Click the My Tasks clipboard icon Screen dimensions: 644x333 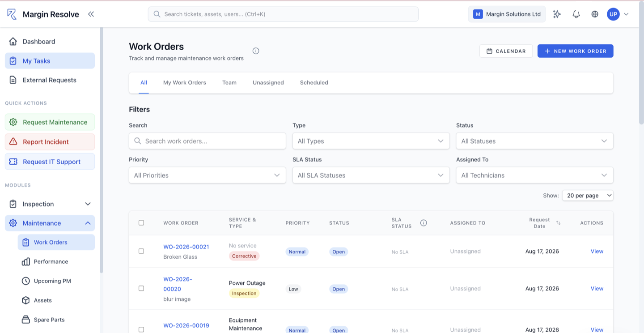[x=13, y=61]
